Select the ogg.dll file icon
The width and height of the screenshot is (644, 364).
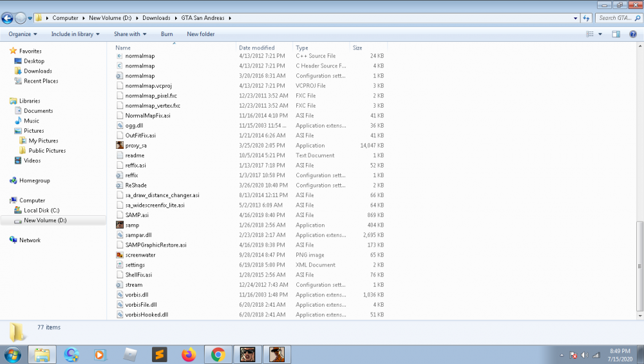point(120,126)
